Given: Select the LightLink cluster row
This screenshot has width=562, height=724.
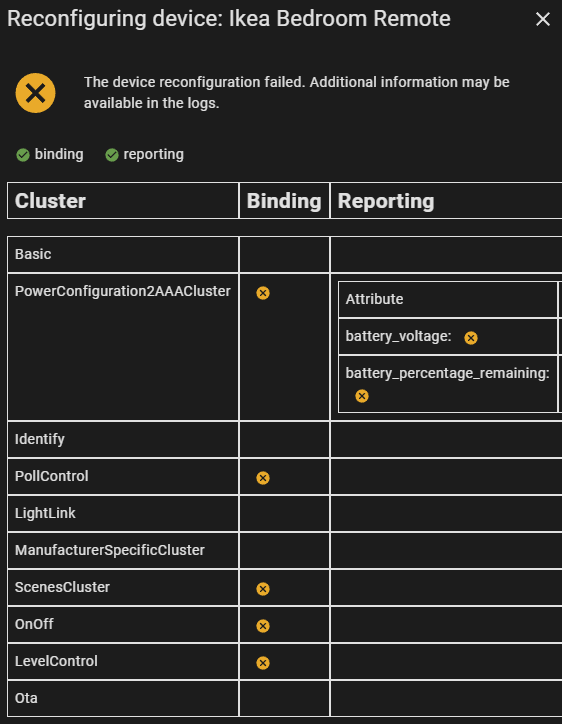Looking at the screenshot, I should (x=284, y=513).
